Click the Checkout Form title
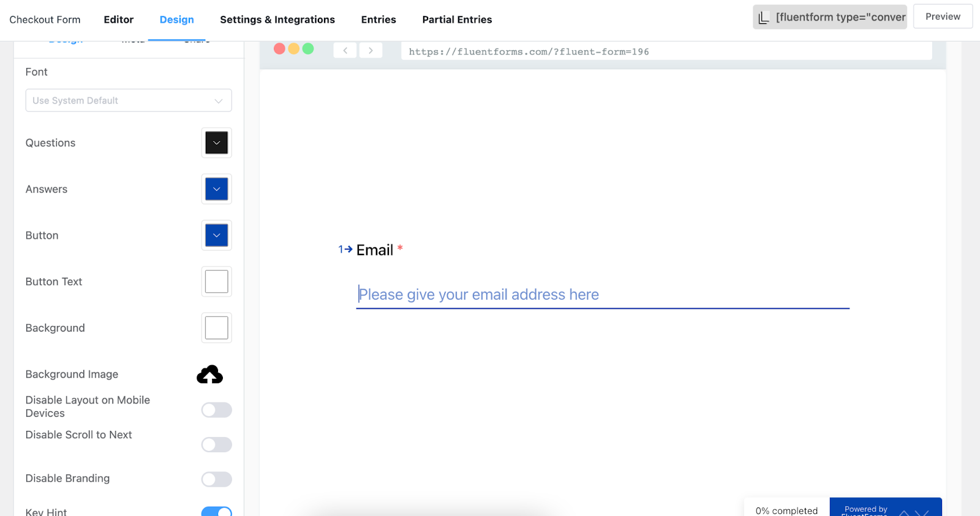The height and width of the screenshot is (516, 980). click(45, 20)
